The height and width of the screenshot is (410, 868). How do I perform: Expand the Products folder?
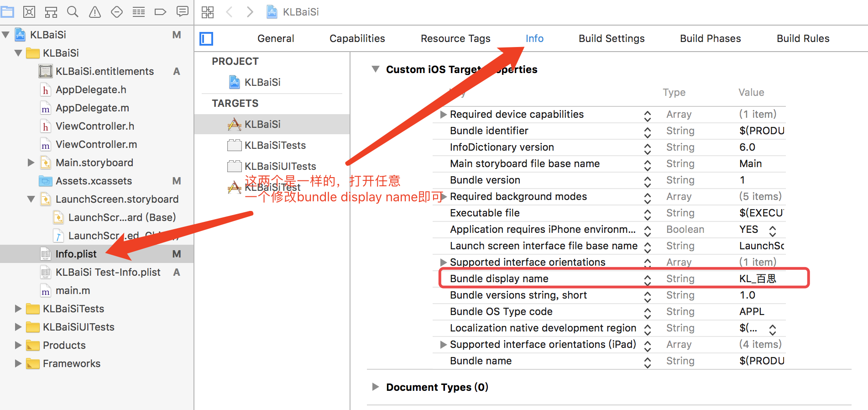(18, 345)
